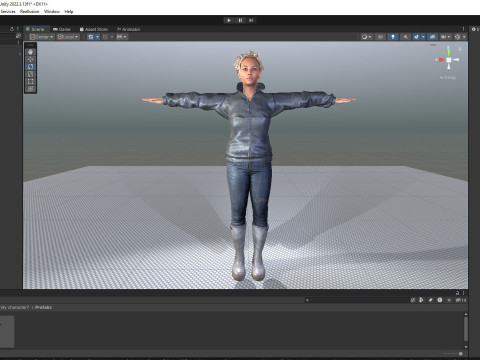Select the Transform tool
This screenshot has height=360, width=480.
(x=30, y=89)
